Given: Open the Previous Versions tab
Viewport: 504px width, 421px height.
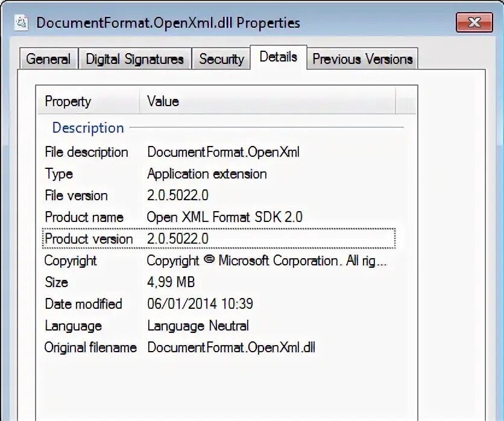Looking at the screenshot, I should [362, 59].
